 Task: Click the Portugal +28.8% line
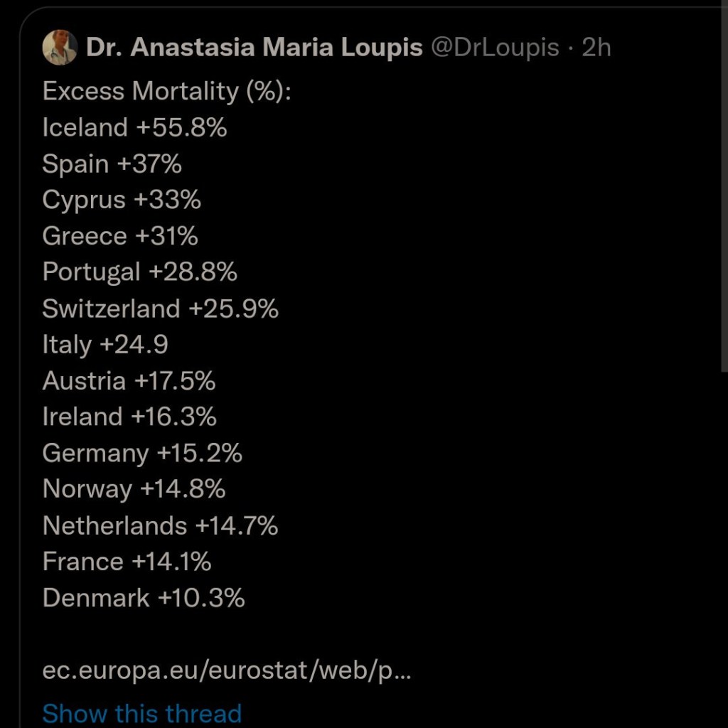(x=139, y=272)
